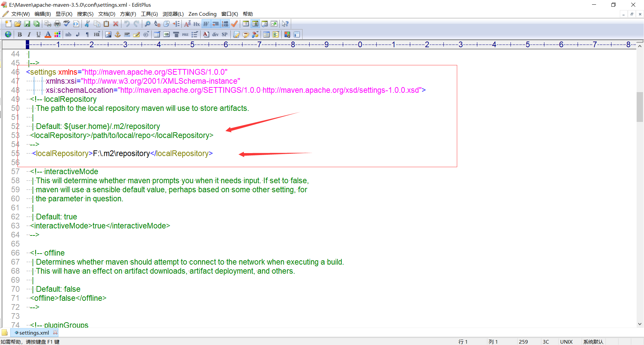Switch to the settings.xml document tab
Screen dimensions: 644x345
[x=34, y=333]
